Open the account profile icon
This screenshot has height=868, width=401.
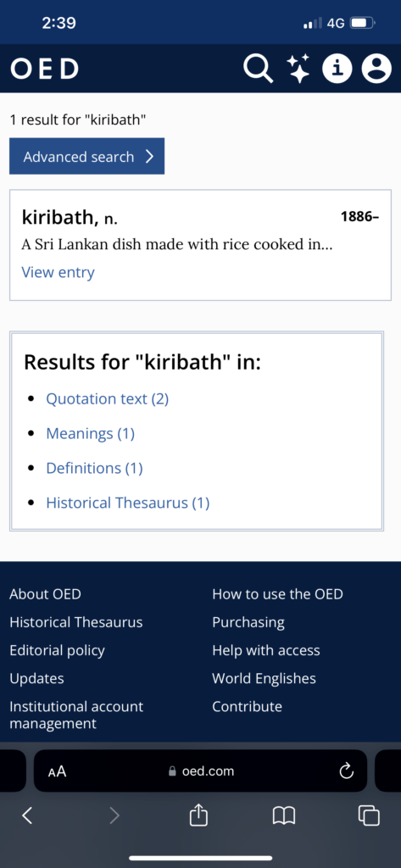click(376, 69)
